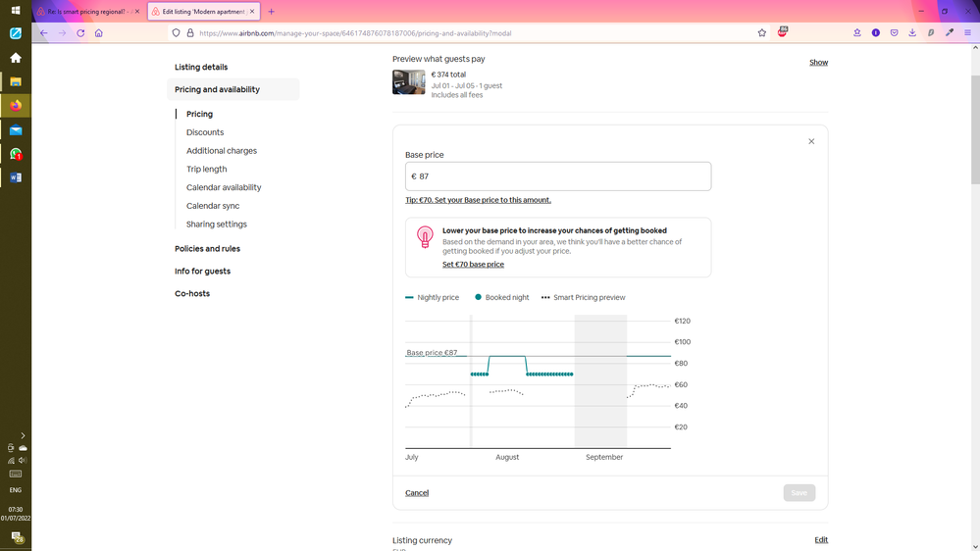Open the Adblock Plus extension icon
The height and width of the screenshot is (551, 980).
click(x=783, y=32)
